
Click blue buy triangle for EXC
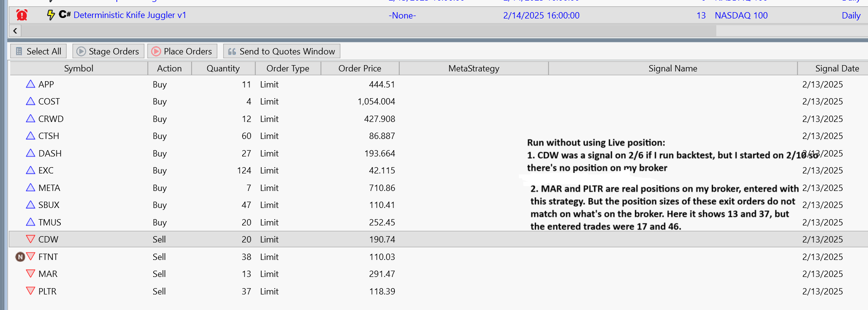[x=31, y=170]
